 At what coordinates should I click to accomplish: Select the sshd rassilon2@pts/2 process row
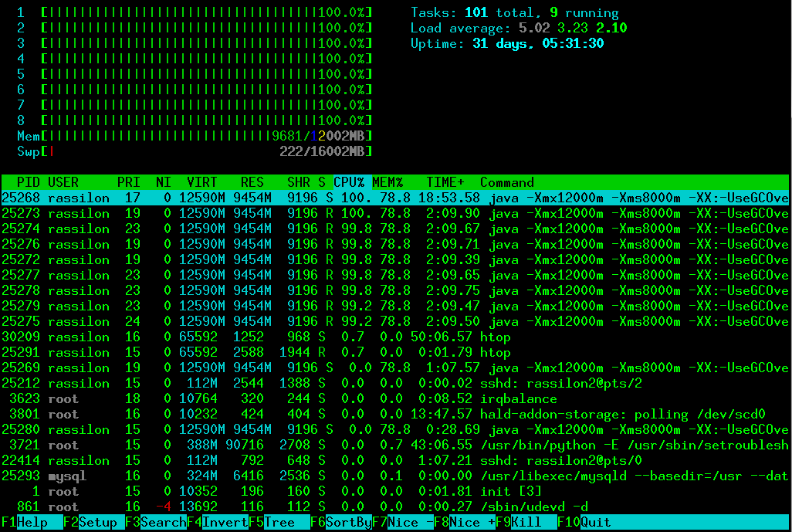395,383
